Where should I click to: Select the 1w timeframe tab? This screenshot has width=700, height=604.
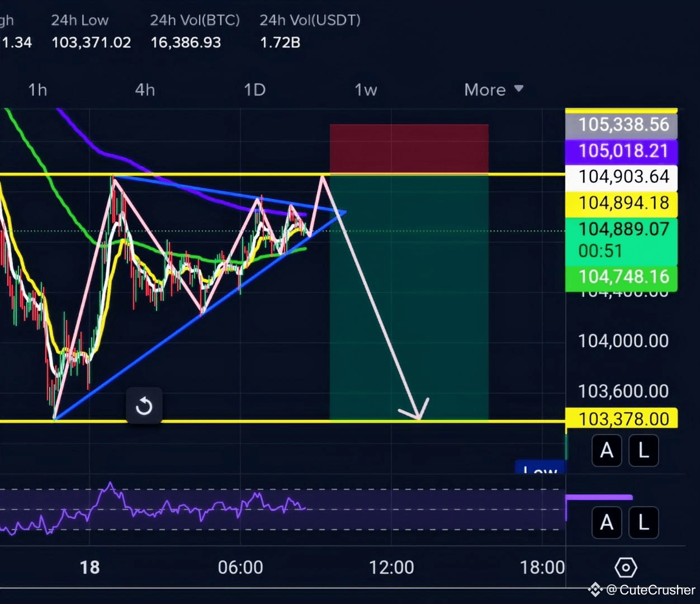[x=366, y=89]
